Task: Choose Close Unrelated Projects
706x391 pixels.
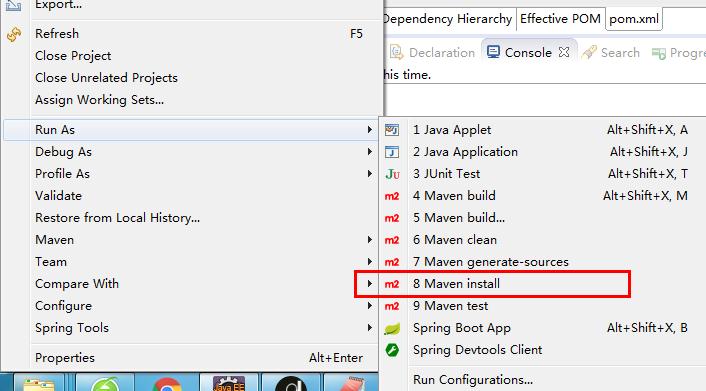Action: 191,78
